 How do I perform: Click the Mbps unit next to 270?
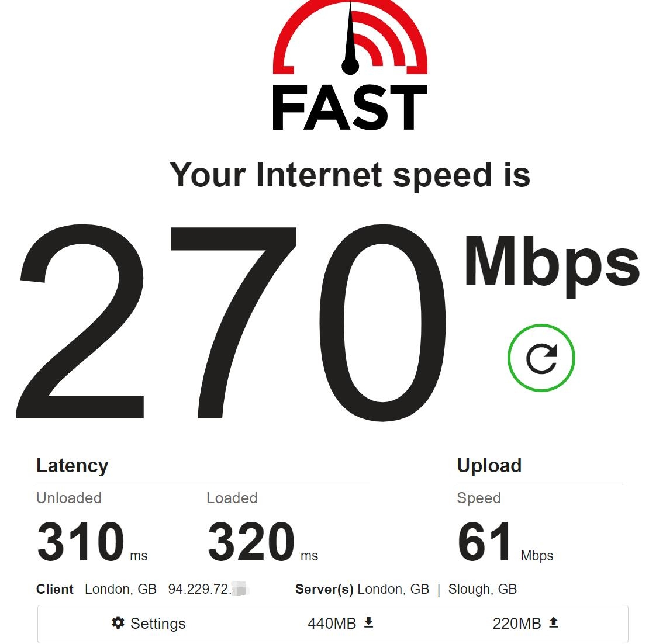pos(552,264)
